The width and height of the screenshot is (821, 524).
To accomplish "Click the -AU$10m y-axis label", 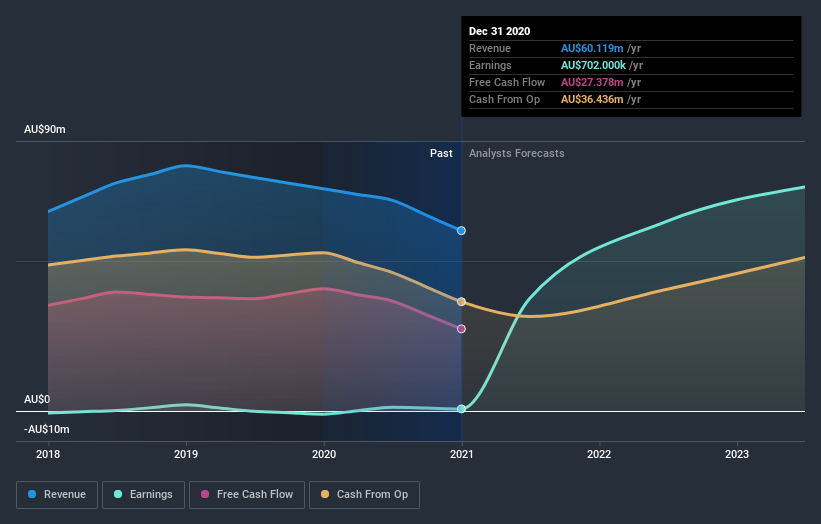I will 47,429.
